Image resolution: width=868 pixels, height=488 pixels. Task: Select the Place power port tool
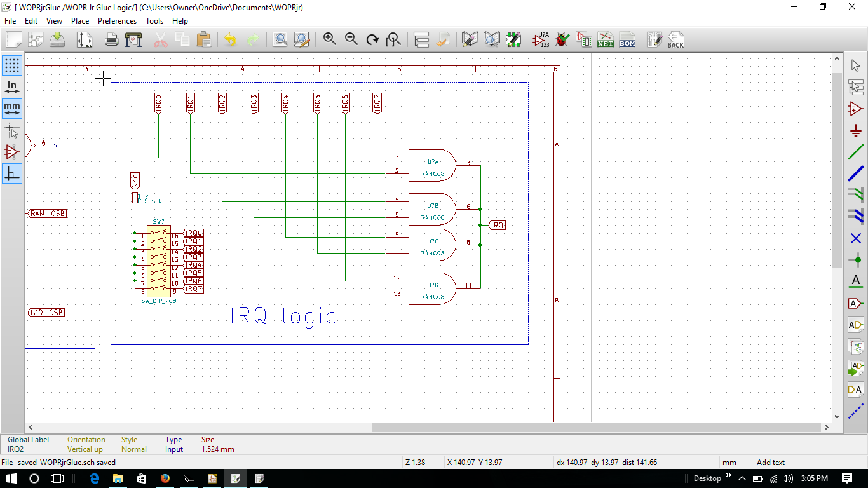(x=856, y=130)
